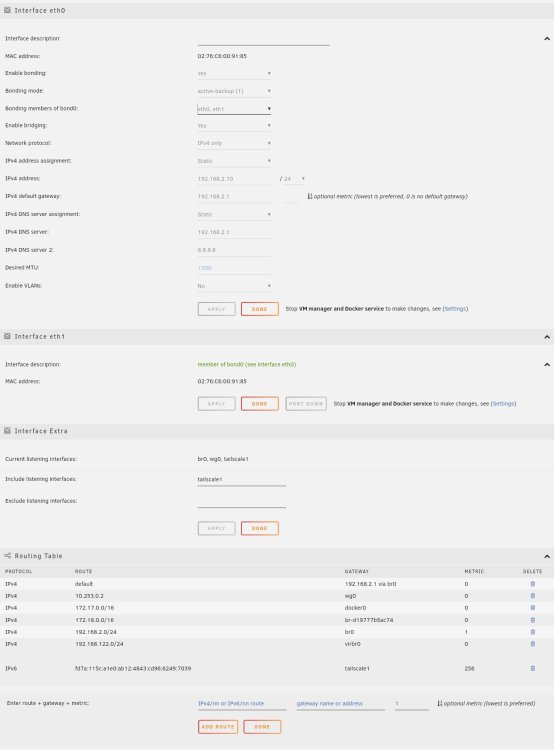
Task: Click the IPv4 DNS server 2 field
Action: pos(234,250)
